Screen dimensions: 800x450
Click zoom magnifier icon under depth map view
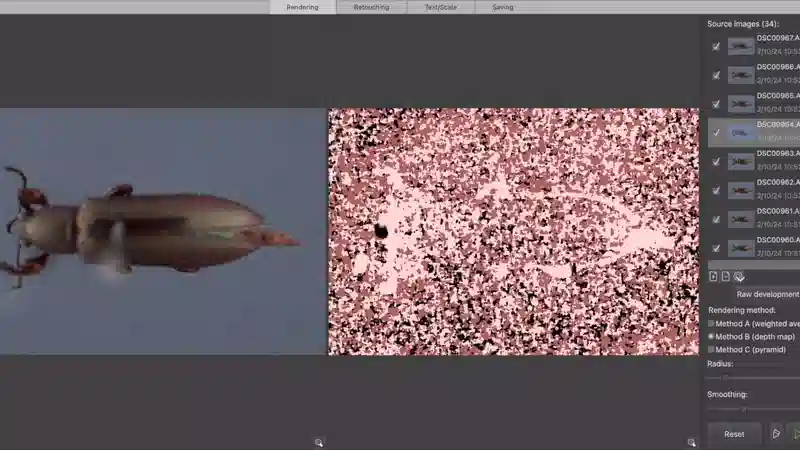(691, 442)
